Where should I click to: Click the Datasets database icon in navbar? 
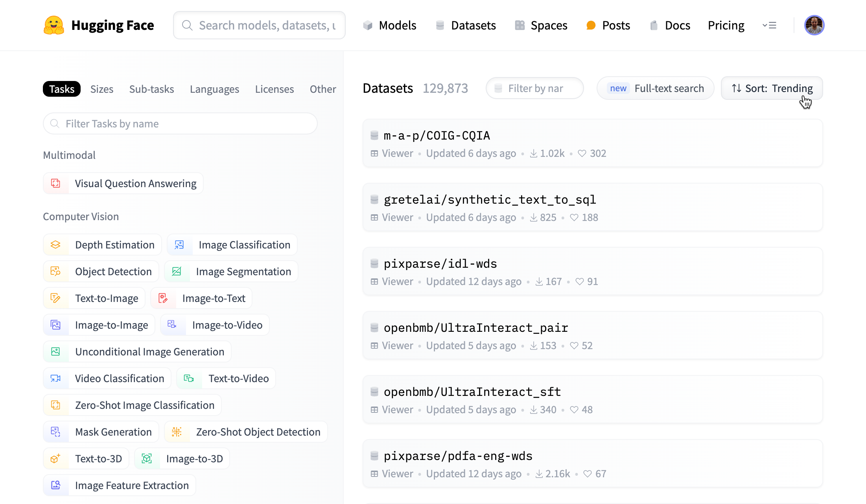440,26
